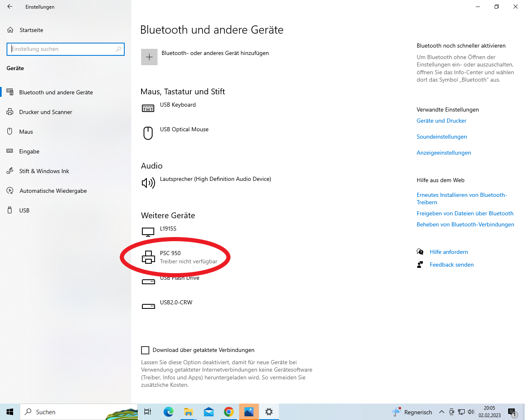
Task: Open Drucker und Scanner section
Action: [x=46, y=112]
